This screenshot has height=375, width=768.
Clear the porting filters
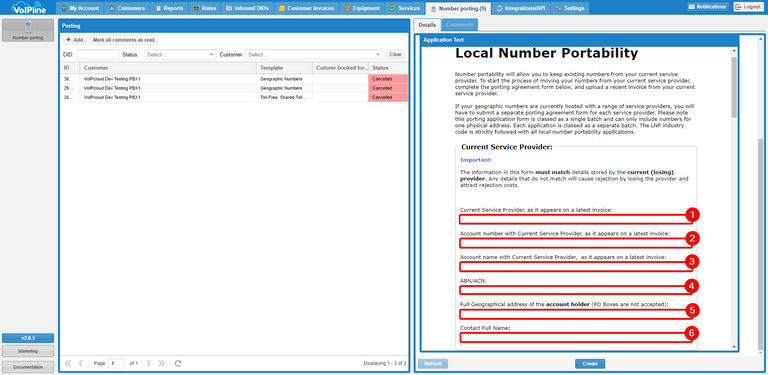coord(395,54)
